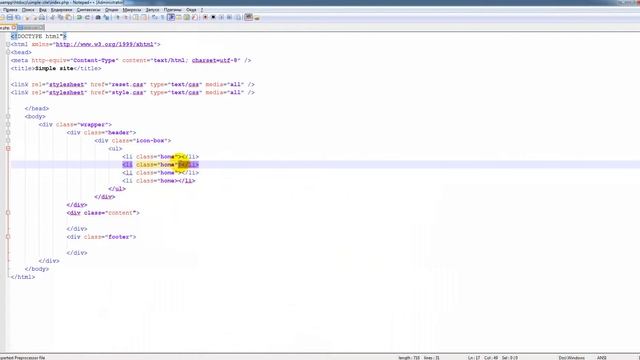Click the Zoom Out toolbar icon
This screenshot has width=640, height=360.
click(x=126, y=18)
